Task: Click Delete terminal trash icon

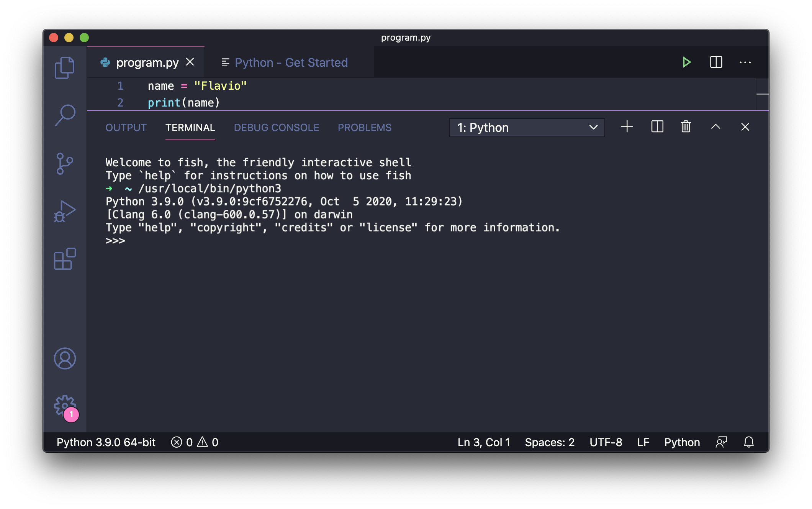Action: coord(686,126)
